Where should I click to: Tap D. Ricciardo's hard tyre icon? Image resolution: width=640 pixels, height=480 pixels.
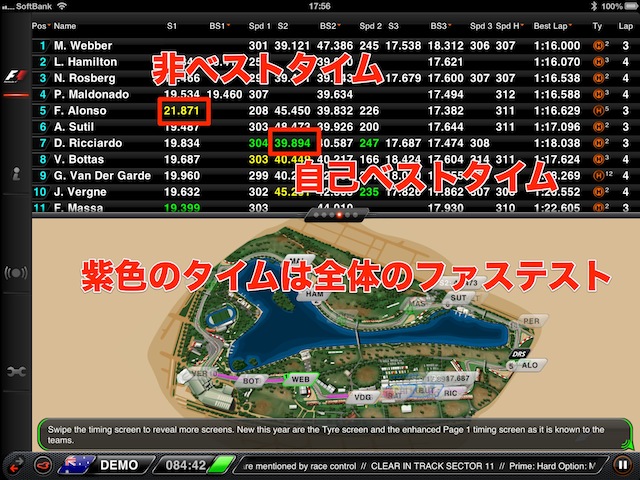[598, 143]
